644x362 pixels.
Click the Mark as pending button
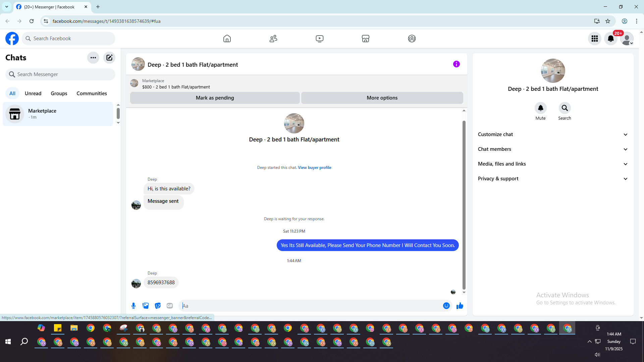click(x=215, y=98)
